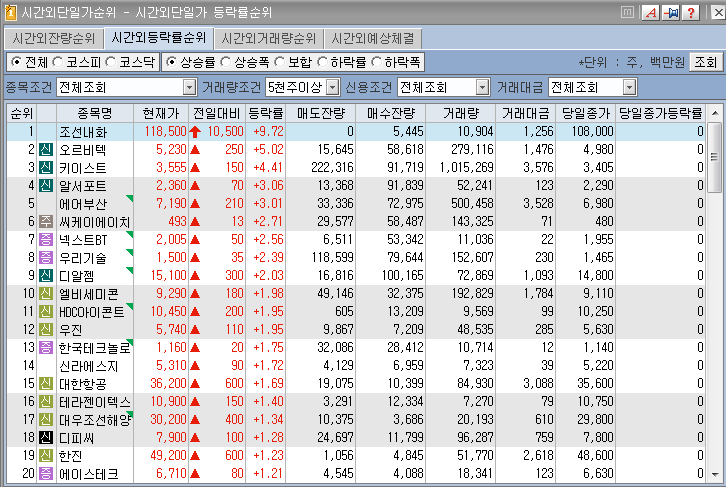Click the 증 badge next to 넥스트BT
This screenshot has width=726, height=487.
[45, 240]
